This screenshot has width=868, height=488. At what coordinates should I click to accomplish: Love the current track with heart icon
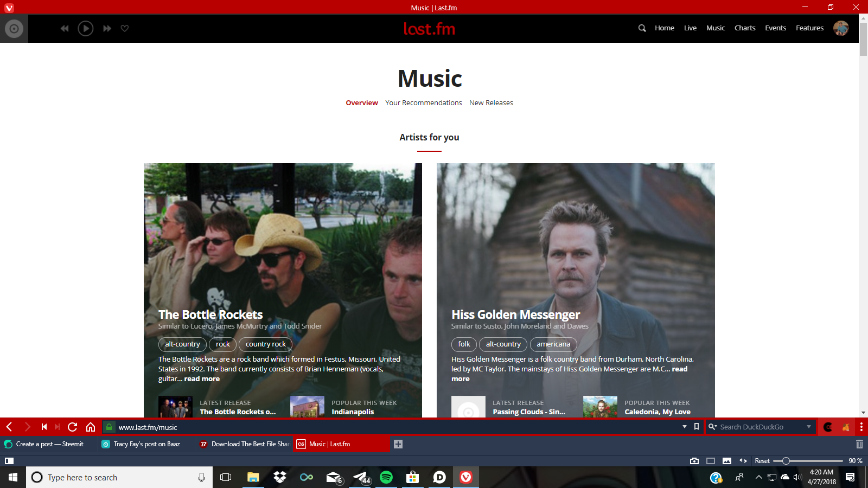(x=125, y=28)
